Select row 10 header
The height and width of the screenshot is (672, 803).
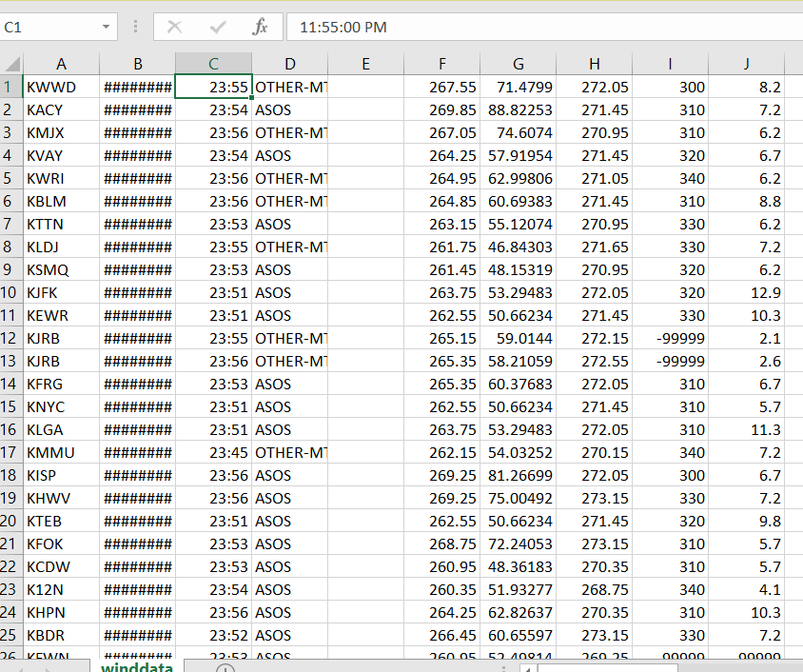pos(11,292)
